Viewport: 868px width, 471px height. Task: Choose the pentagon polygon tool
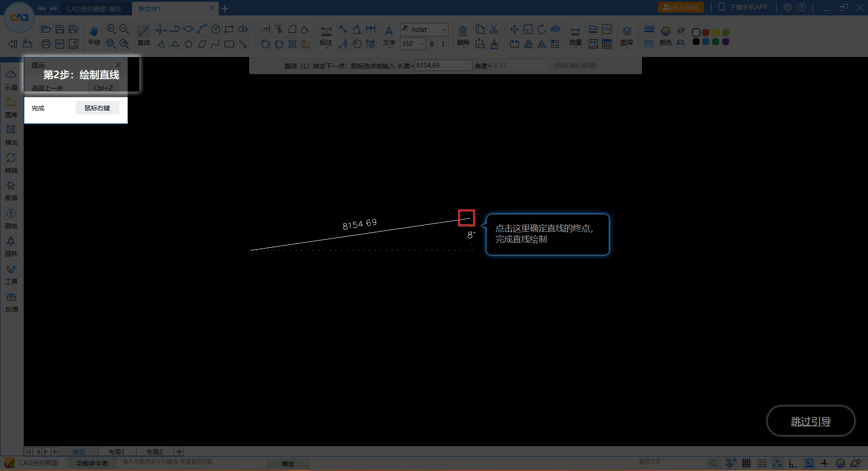point(189,44)
